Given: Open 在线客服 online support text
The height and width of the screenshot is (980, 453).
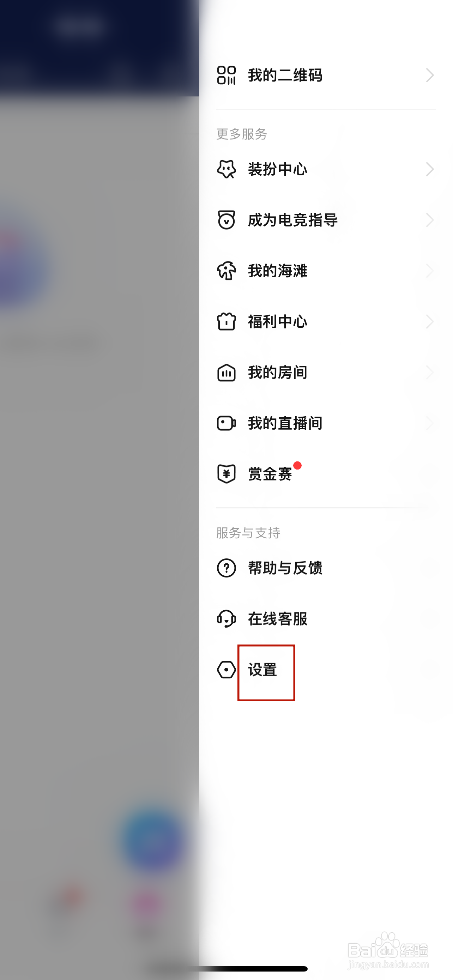Looking at the screenshot, I should click(278, 619).
